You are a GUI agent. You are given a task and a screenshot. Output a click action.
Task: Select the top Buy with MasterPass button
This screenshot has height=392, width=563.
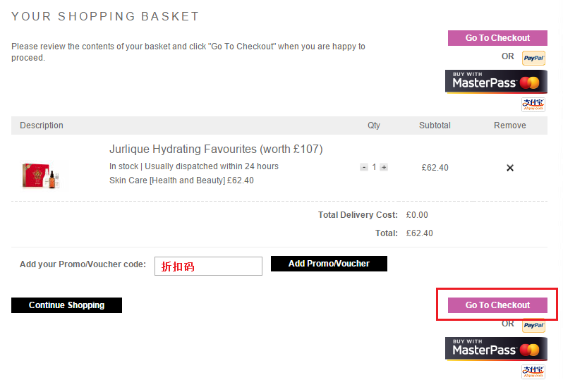[x=496, y=82]
